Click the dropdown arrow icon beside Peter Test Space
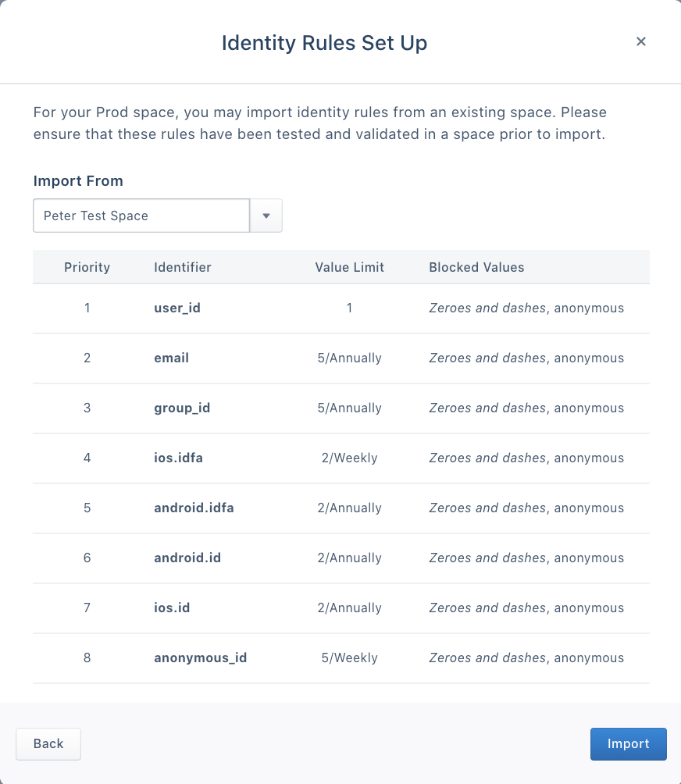Screen dimensions: 681x784 [x=266, y=215]
